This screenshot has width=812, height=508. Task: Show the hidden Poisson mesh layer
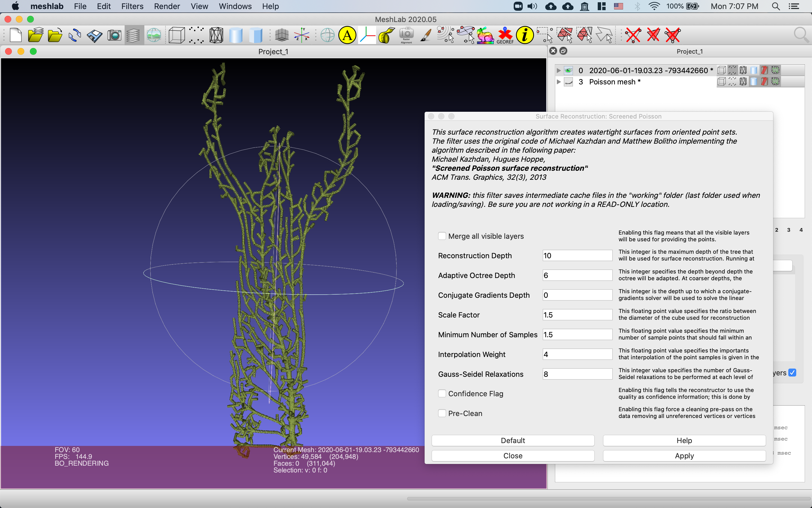(x=568, y=82)
